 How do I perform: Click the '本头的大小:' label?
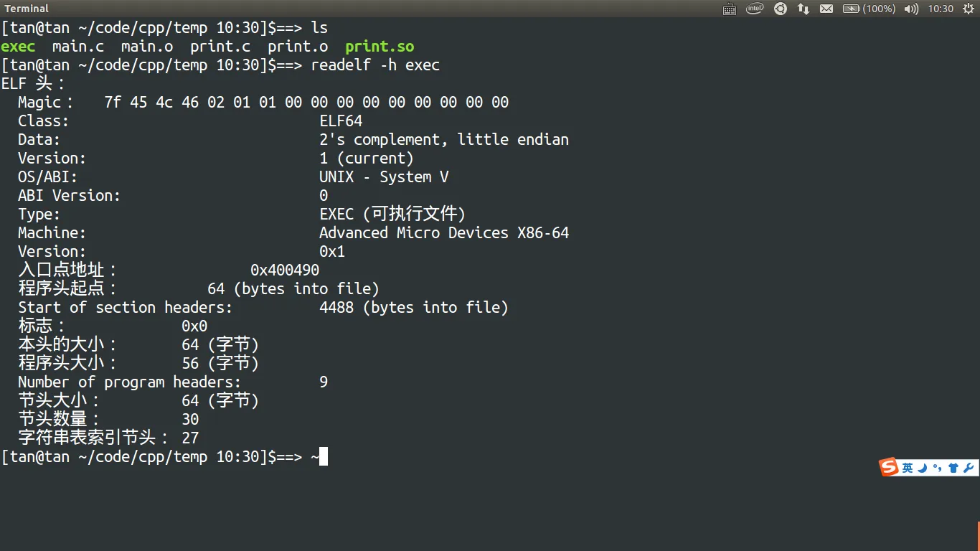(67, 345)
